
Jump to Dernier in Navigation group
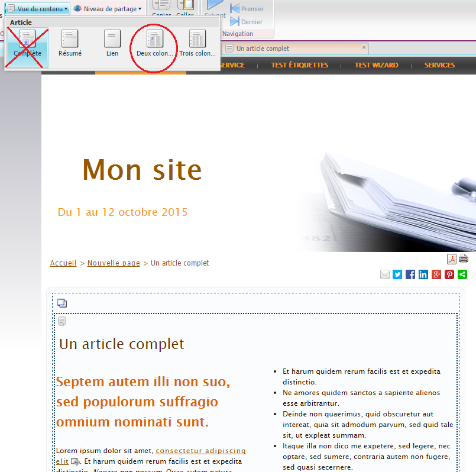[x=246, y=22]
